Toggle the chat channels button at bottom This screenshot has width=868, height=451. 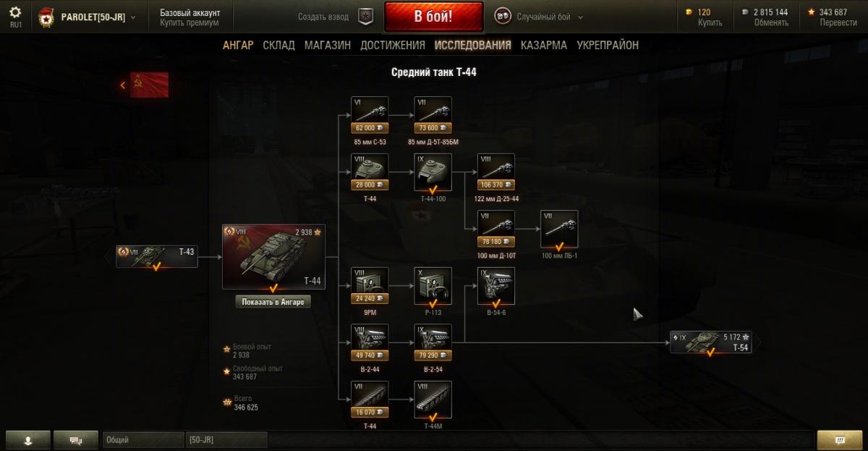76,439
